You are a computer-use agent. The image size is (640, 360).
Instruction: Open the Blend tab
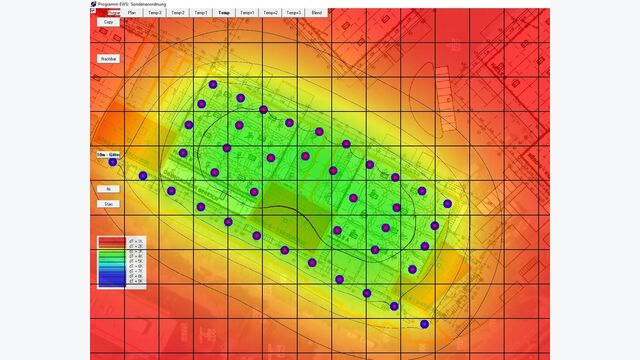coord(317,13)
